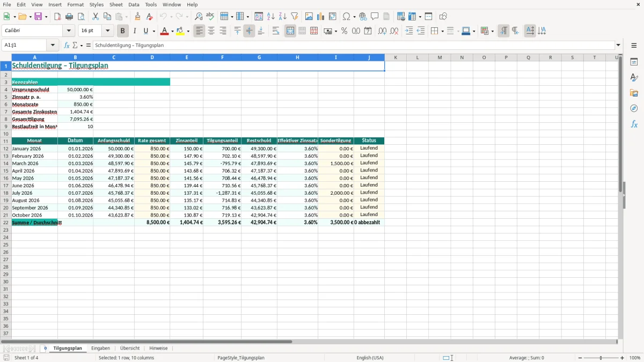Image resolution: width=644 pixels, height=362 pixels.
Task: Select column K header
Action: pyautogui.click(x=396, y=57)
